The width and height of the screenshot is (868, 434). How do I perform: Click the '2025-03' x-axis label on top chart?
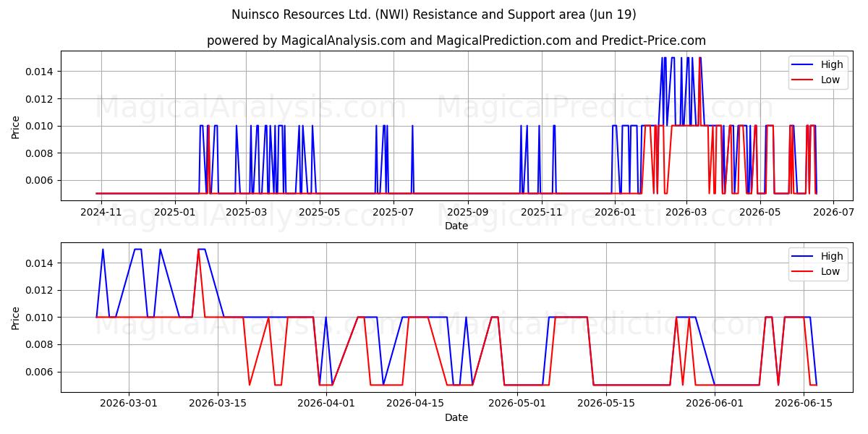[246, 212]
